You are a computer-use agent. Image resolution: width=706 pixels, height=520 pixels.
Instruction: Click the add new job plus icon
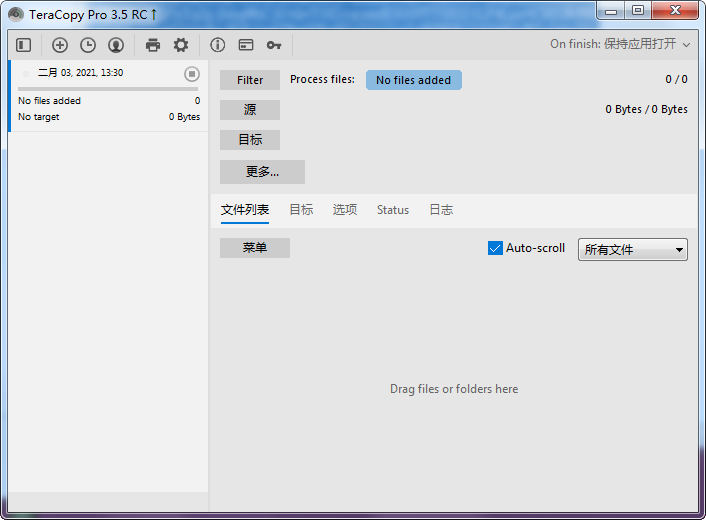click(60, 45)
